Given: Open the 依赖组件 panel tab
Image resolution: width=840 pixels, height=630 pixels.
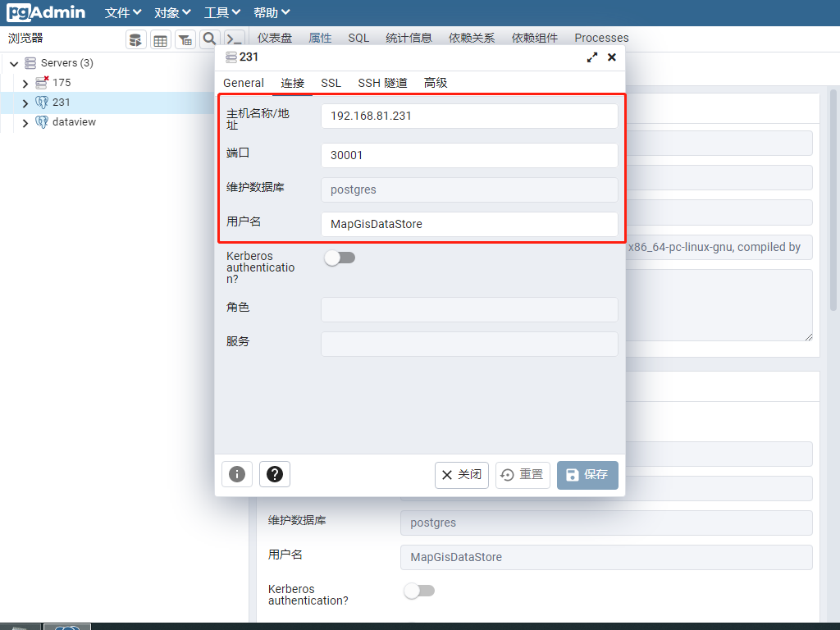Looking at the screenshot, I should [535, 38].
